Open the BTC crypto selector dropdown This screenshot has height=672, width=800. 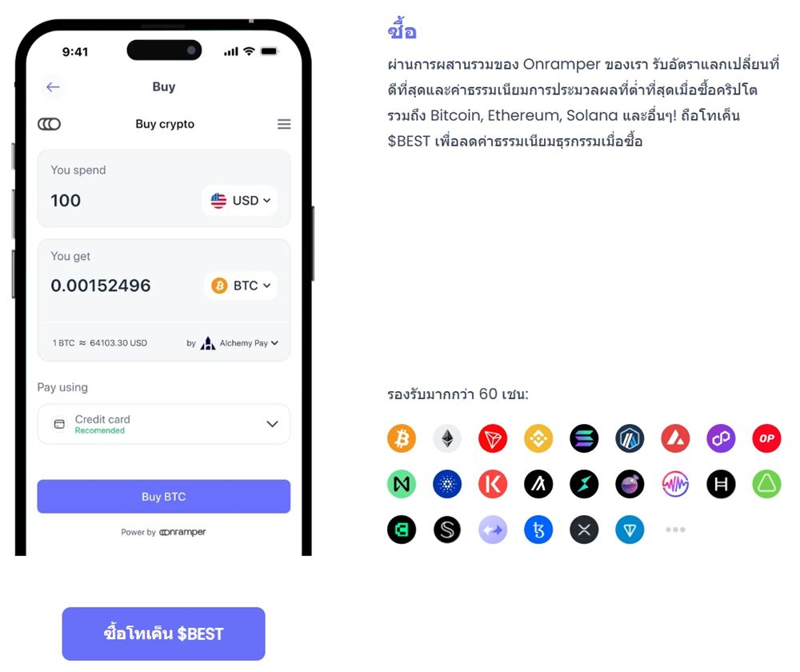[x=241, y=286]
